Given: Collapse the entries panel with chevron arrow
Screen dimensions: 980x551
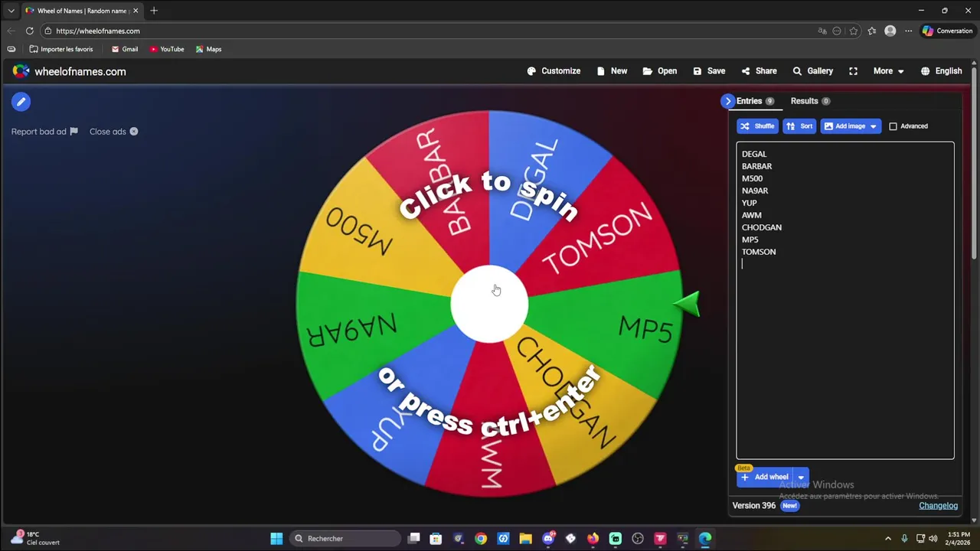Looking at the screenshot, I should [728, 101].
